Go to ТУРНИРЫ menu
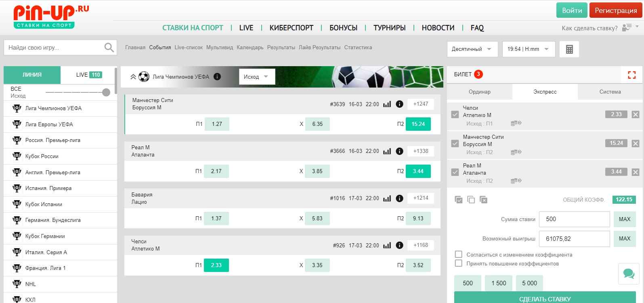 (390, 28)
